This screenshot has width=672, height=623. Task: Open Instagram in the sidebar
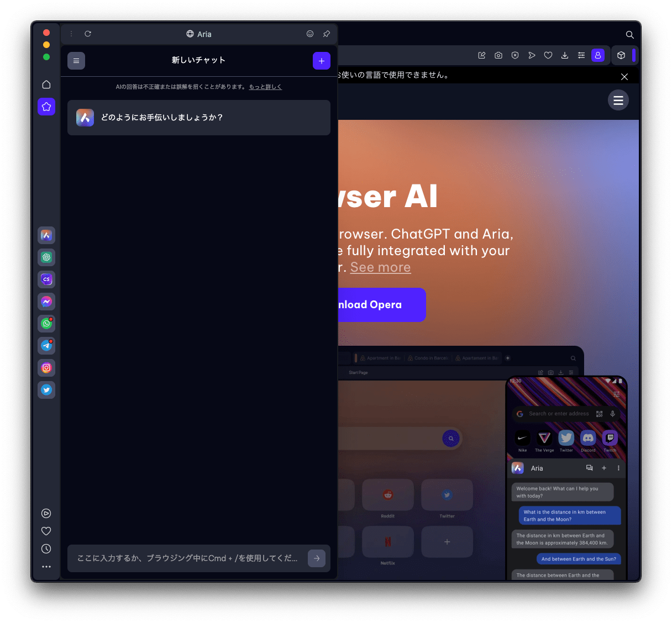pyautogui.click(x=46, y=368)
